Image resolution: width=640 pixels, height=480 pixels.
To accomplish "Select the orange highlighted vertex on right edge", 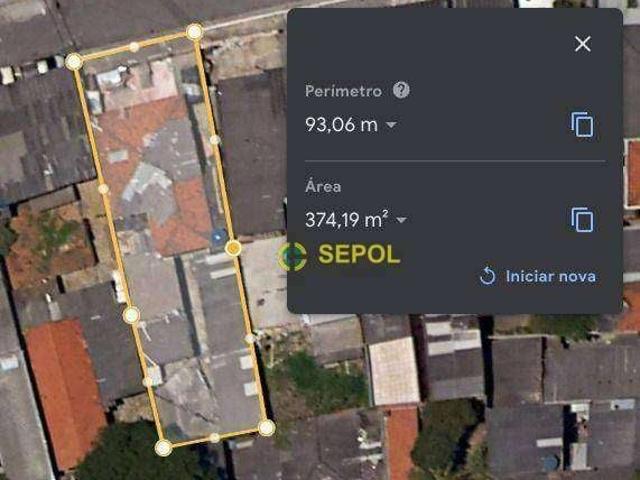I will click(233, 248).
